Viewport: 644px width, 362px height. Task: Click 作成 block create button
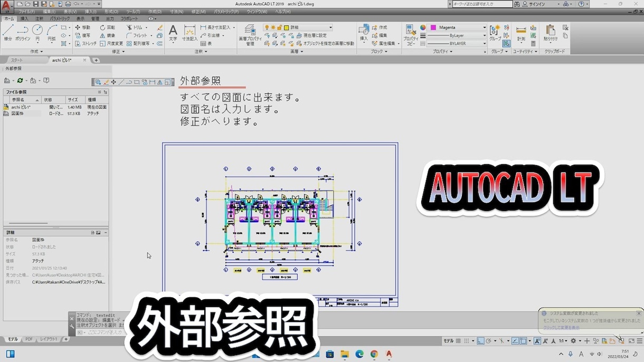[x=380, y=27]
